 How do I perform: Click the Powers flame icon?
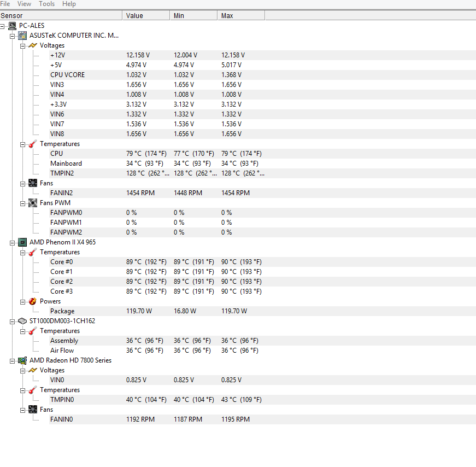(33, 301)
